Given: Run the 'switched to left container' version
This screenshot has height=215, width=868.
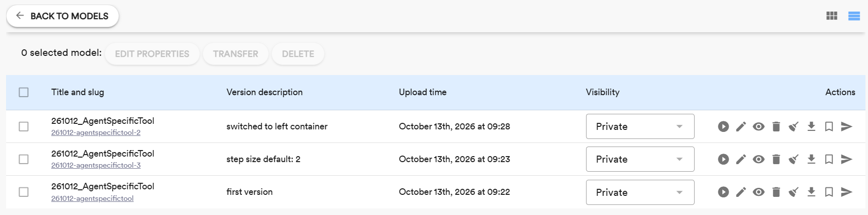Looking at the screenshot, I should 723,126.
